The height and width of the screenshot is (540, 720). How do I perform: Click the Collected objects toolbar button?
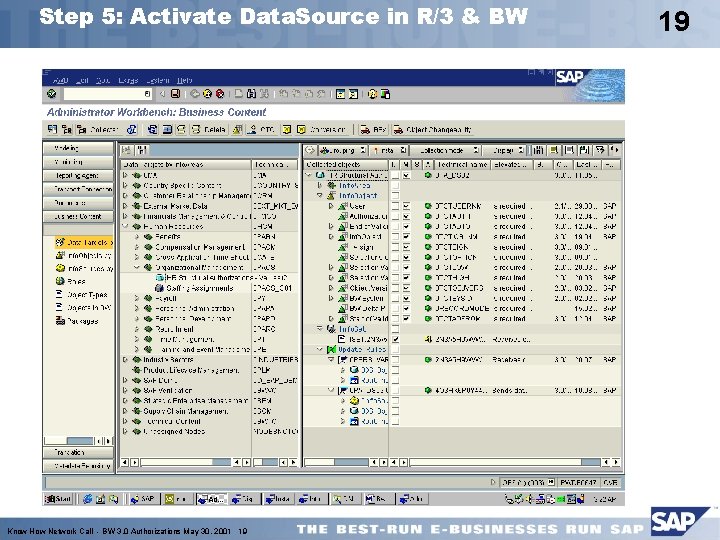[98, 129]
